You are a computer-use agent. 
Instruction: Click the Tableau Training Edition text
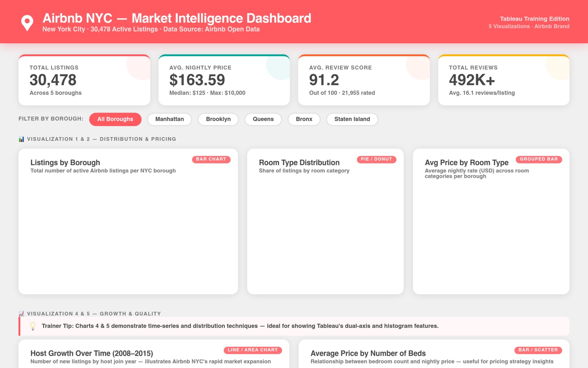pos(535,19)
